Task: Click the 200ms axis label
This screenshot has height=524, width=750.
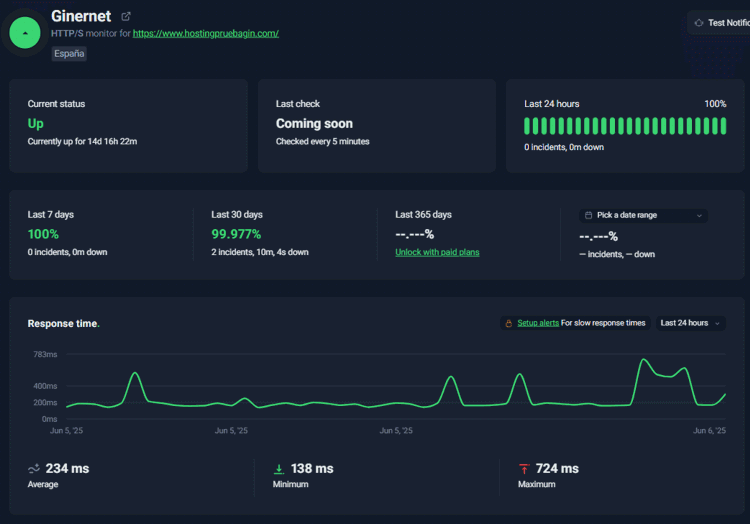Action: pos(45,403)
